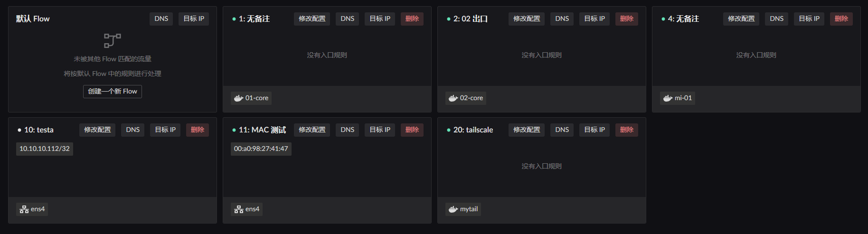
Task: Open DNS rules for flow 4 无备注
Action: point(777,19)
